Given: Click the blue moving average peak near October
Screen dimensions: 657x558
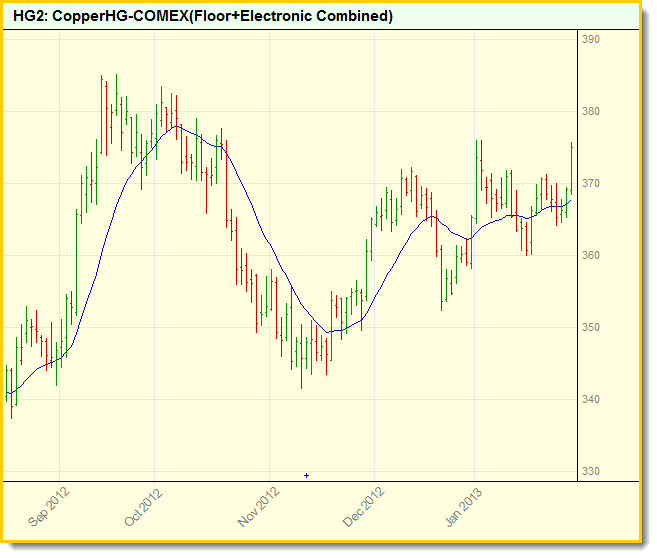Looking at the screenshot, I should pos(177,126).
